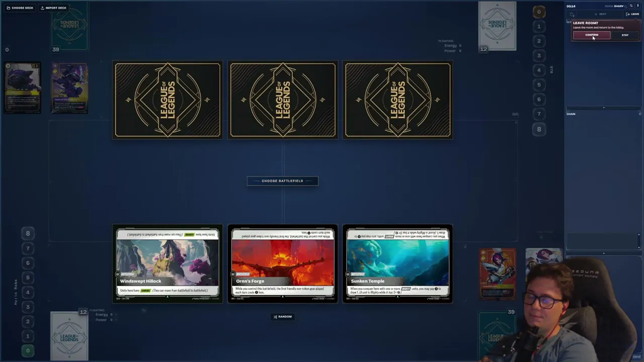This screenshot has width=644, height=362.
Task: Set opponent score to 6
Action: click(x=539, y=99)
